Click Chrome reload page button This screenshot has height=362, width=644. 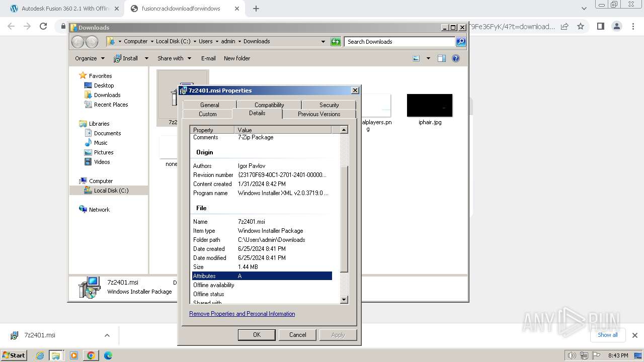point(43,26)
